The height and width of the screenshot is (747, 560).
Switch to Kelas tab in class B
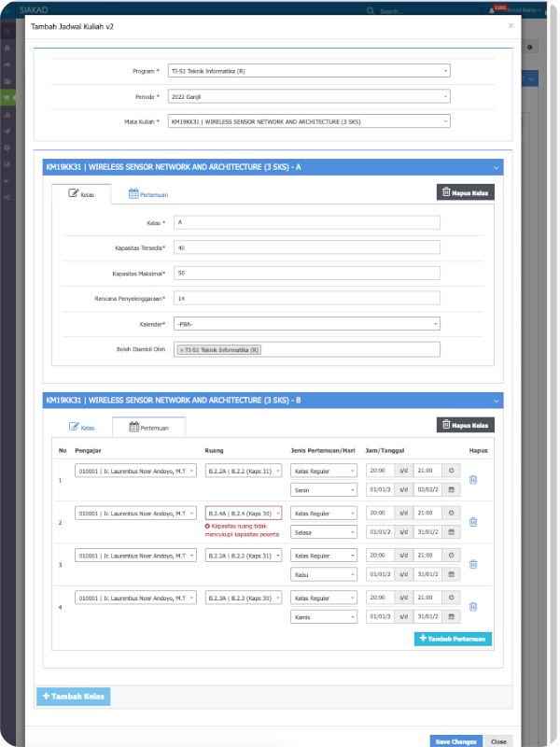82,428
